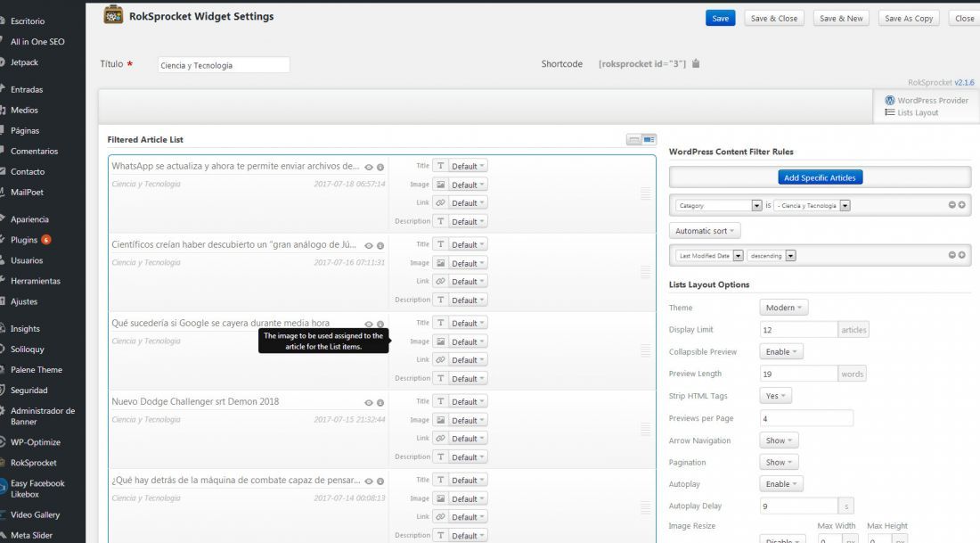
Task: Click Title text icon for WhatsApp article
Action: pos(441,166)
